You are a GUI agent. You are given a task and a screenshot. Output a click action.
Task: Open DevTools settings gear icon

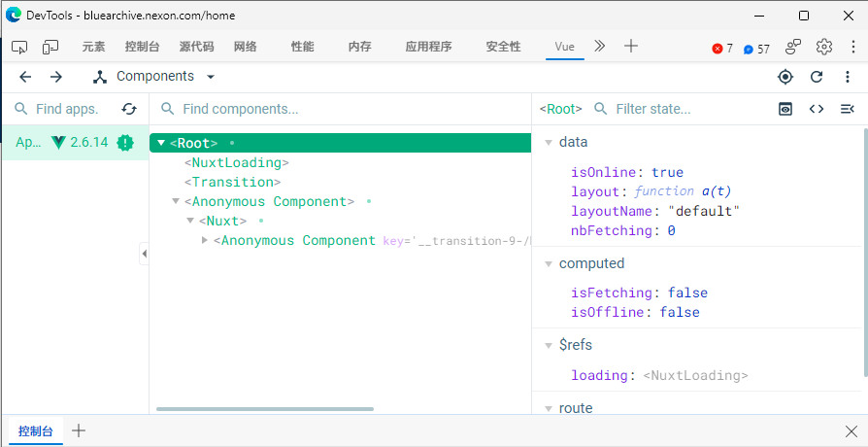824,47
